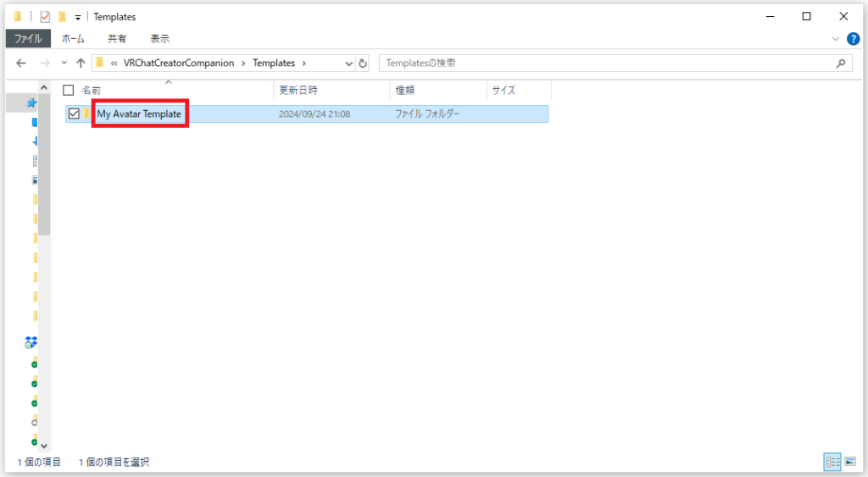Open Customize Quick Access Toolbar dropdown
Screen dimensions: 868x477
tap(77, 17)
